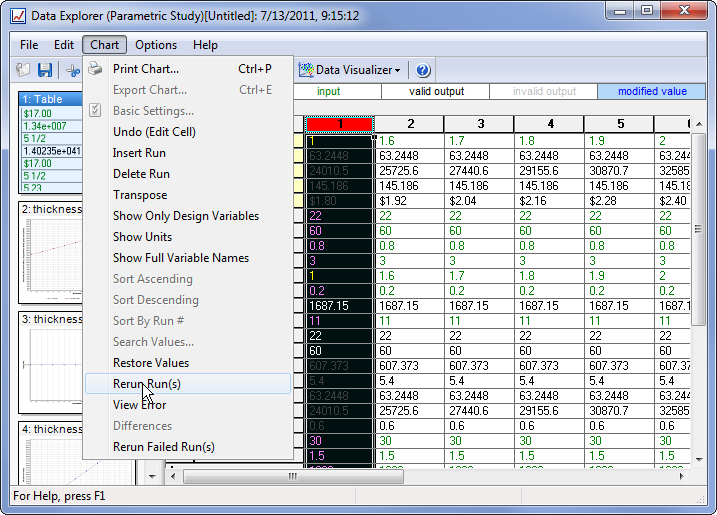The image size is (717, 515).
Task: Select the red run 1 column header
Action: pyautogui.click(x=339, y=124)
